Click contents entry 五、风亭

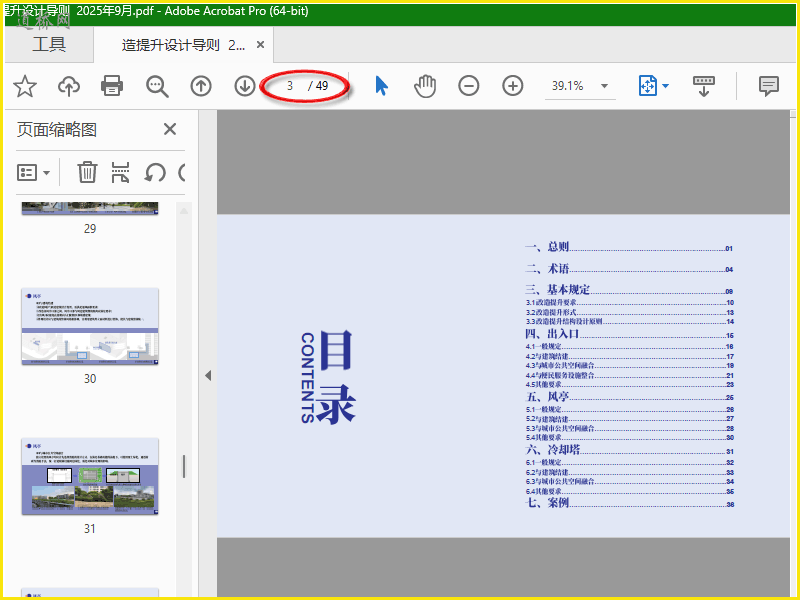pos(629,396)
